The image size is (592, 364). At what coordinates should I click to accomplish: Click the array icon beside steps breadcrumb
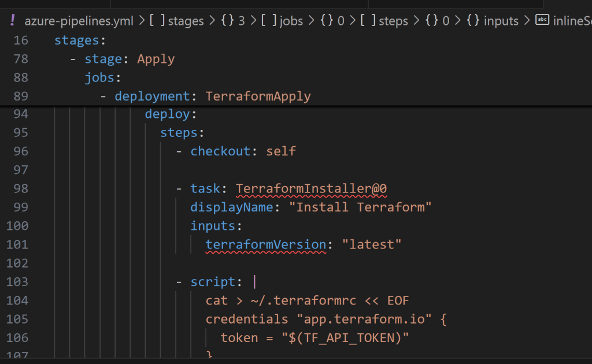point(368,21)
